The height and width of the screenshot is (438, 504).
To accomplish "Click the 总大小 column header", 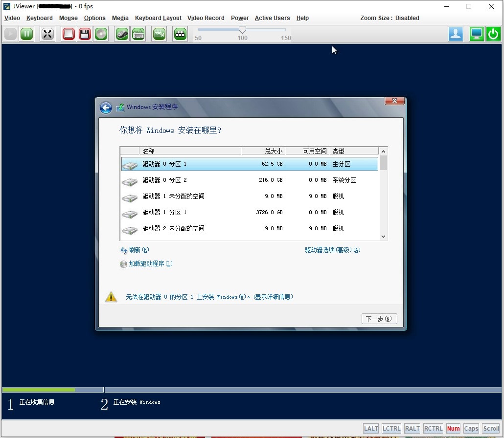I will [263, 151].
